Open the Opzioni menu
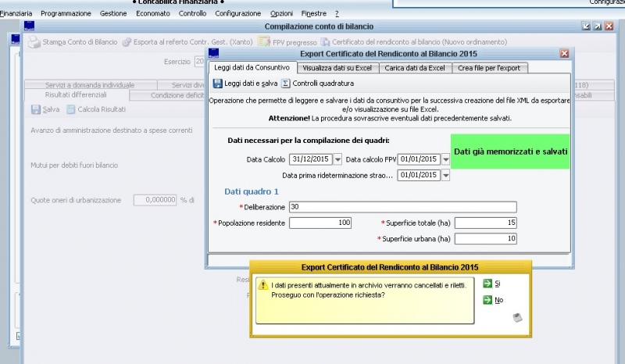 281,13
